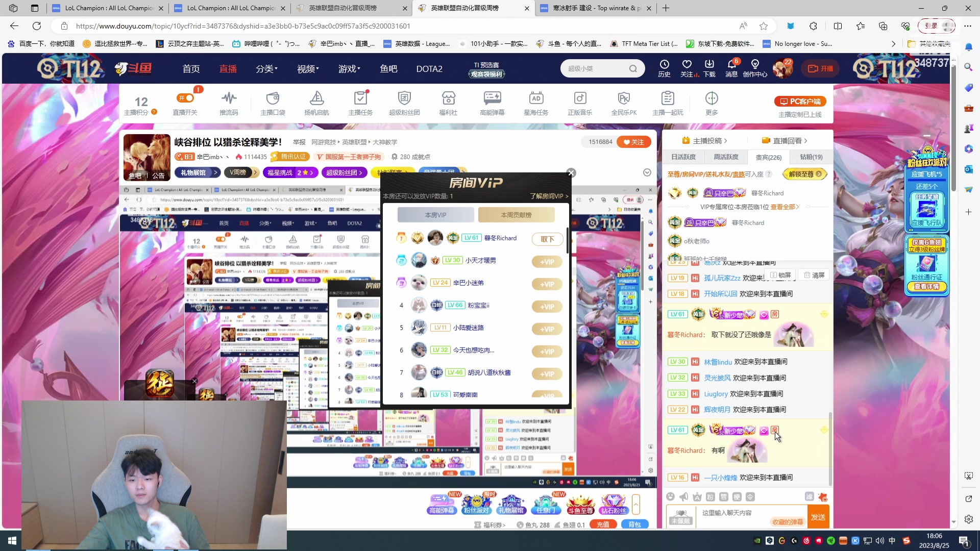The width and height of the screenshot is (980, 551).
Task: Switch to the 本周贡献榜 tab
Action: (516, 215)
